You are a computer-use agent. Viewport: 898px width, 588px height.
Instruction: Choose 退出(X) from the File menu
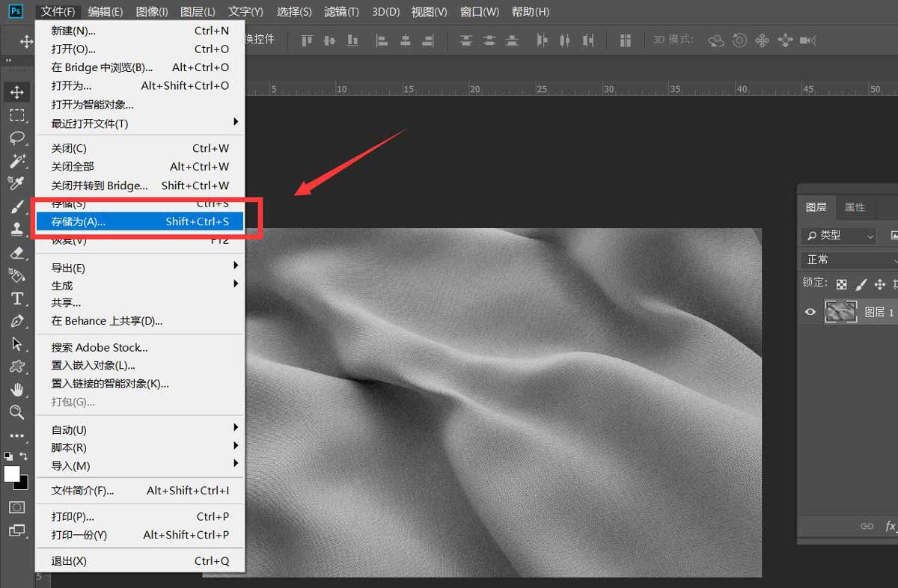tap(140, 560)
